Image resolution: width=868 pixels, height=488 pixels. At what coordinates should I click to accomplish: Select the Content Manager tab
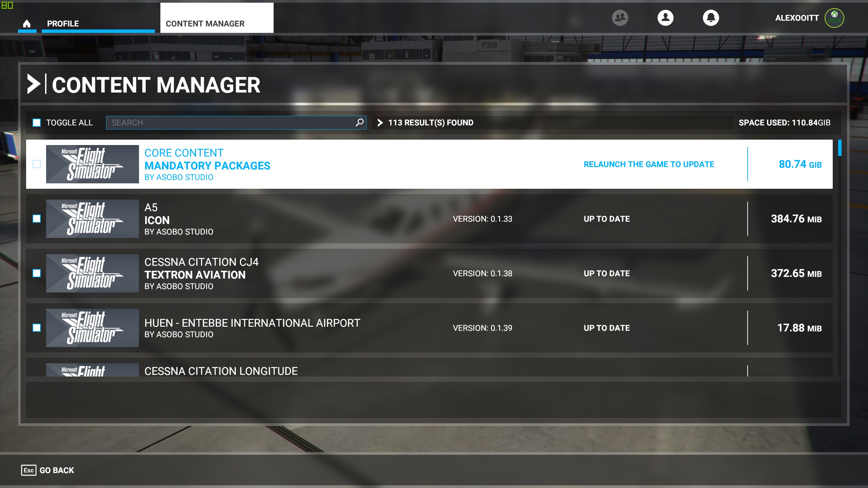tap(217, 18)
